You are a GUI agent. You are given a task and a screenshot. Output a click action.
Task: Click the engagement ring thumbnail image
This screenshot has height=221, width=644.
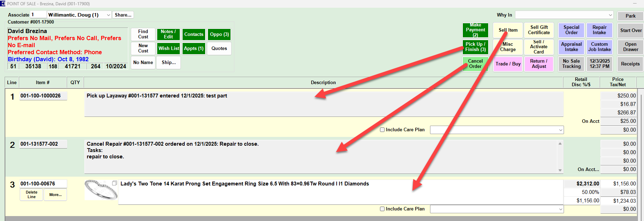[100, 190]
